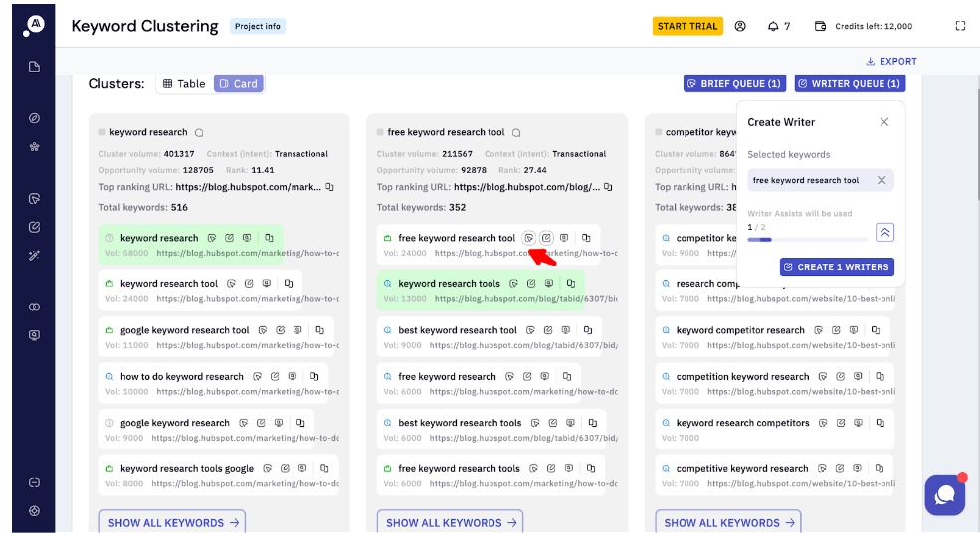
Task: Select 'keyword research tools google' keyword text
Action: click(187, 468)
